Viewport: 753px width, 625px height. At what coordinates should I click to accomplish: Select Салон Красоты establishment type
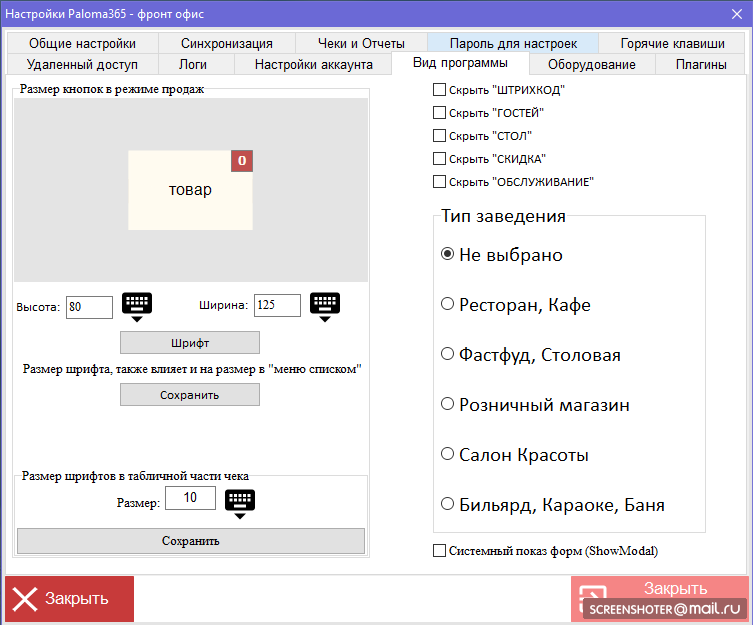(448, 455)
